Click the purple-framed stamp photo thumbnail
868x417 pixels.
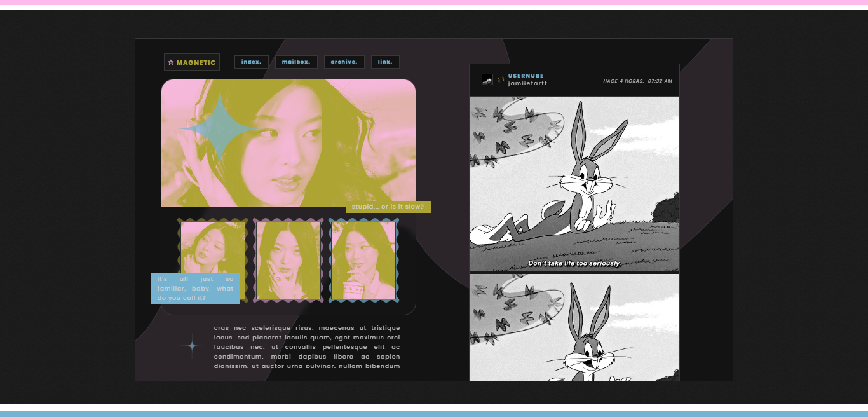[288, 261]
